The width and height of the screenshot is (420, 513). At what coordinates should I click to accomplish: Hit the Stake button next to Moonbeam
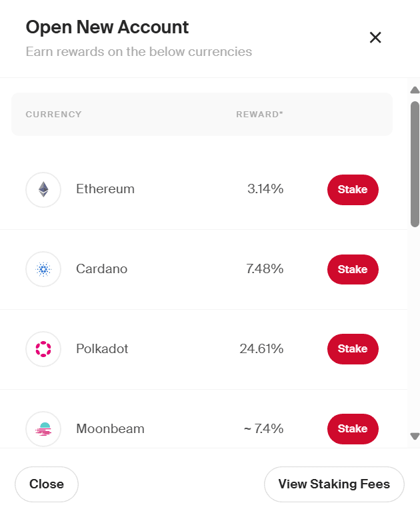(x=353, y=428)
